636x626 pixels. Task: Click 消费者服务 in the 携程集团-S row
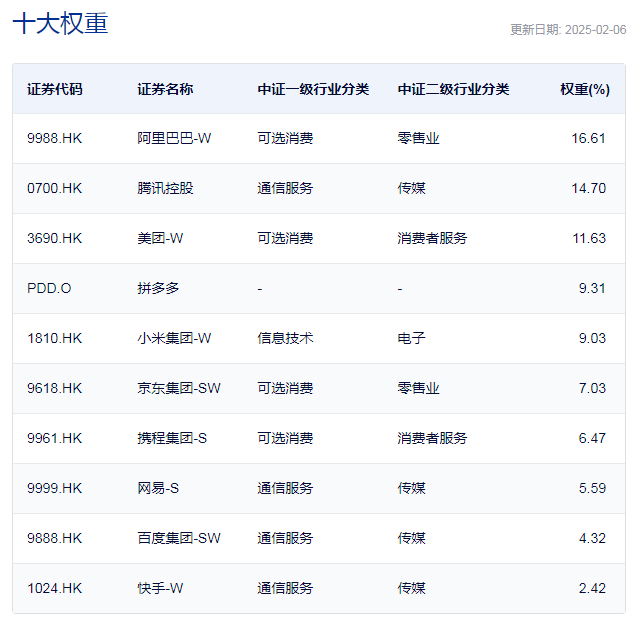click(432, 438)
